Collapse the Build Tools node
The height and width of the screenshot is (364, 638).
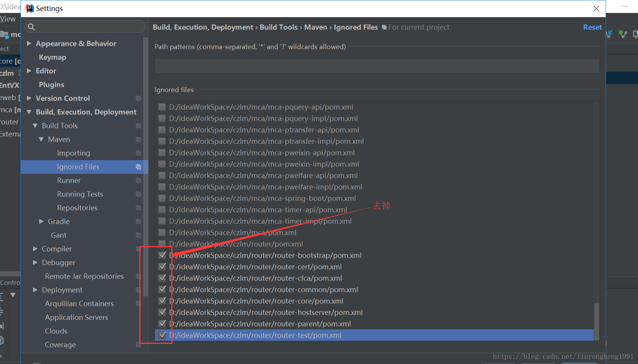click(x=35, y=126)
